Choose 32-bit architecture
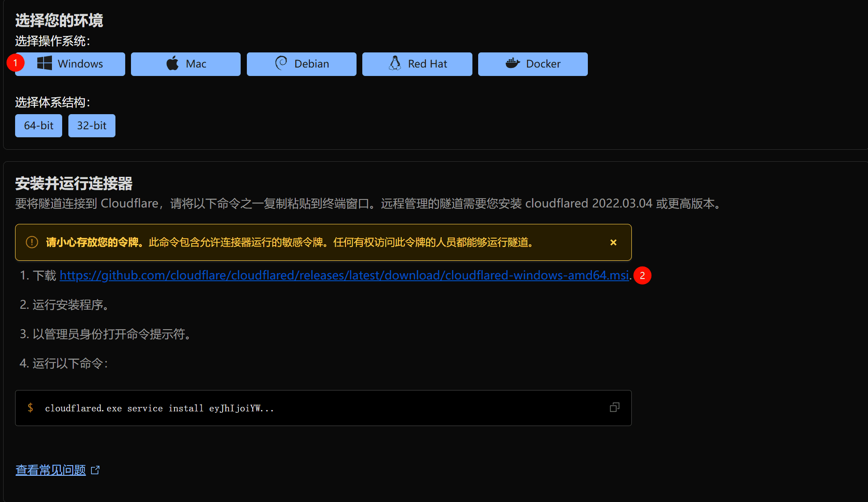Image resolution: width=868 pixels, height=502 pixels. (91, 126)
